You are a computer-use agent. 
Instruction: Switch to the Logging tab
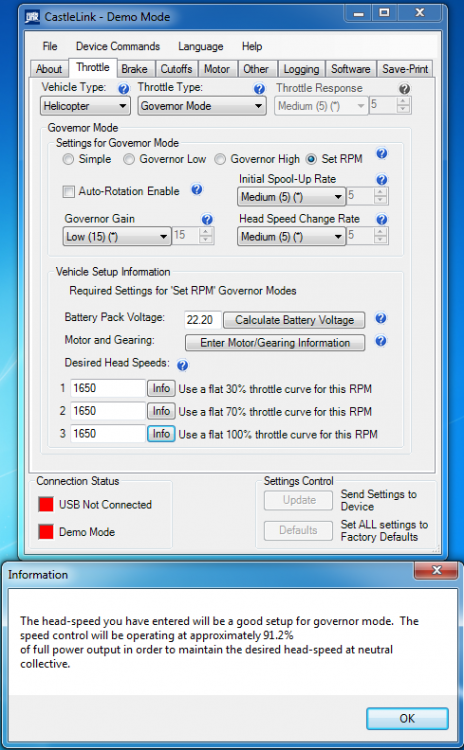(x=301, y=69)
